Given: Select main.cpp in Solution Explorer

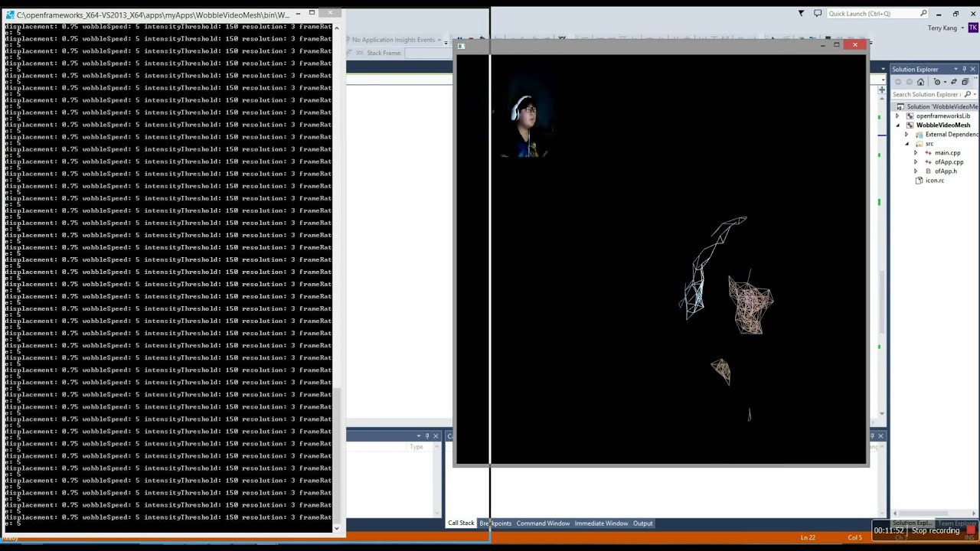Looking at the screenshot, I should [x=947, y=152].
